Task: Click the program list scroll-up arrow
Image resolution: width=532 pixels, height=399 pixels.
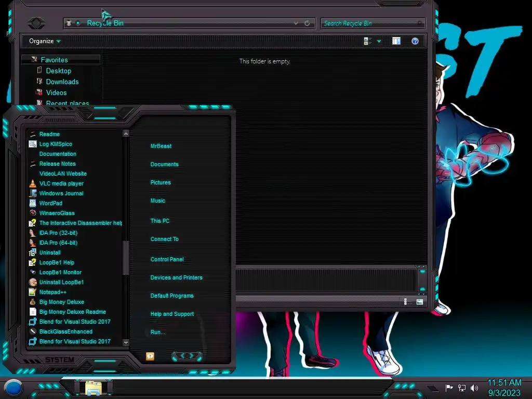Action: pyautogui.click(x=126, y=134)
